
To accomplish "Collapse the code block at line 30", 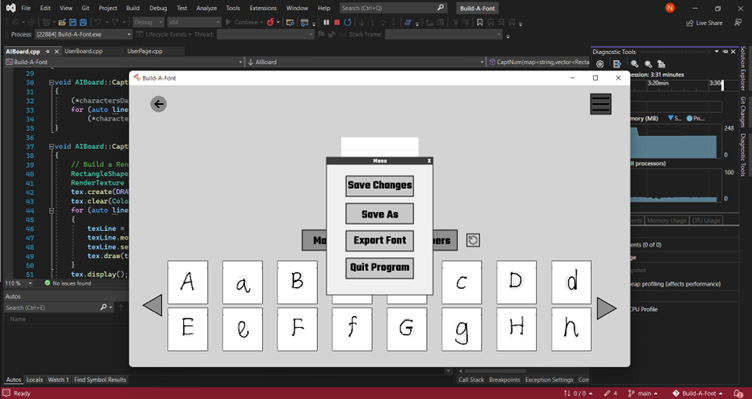I will click(x=51, y=82).
